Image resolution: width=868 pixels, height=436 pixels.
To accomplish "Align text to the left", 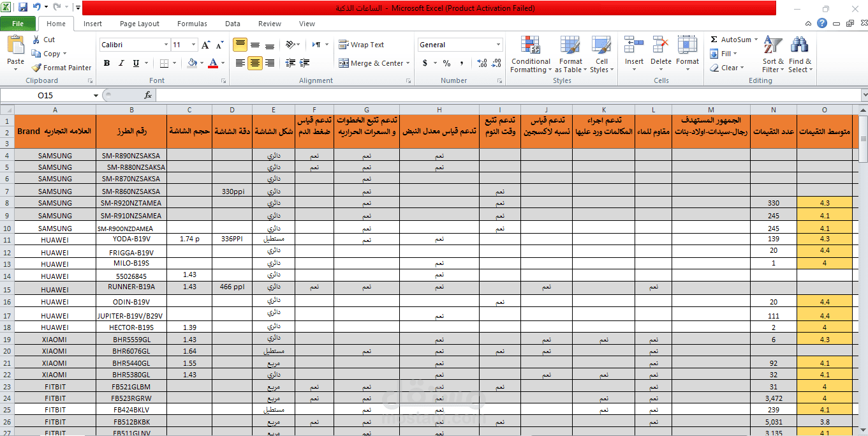I will click(x=240, y=63).
